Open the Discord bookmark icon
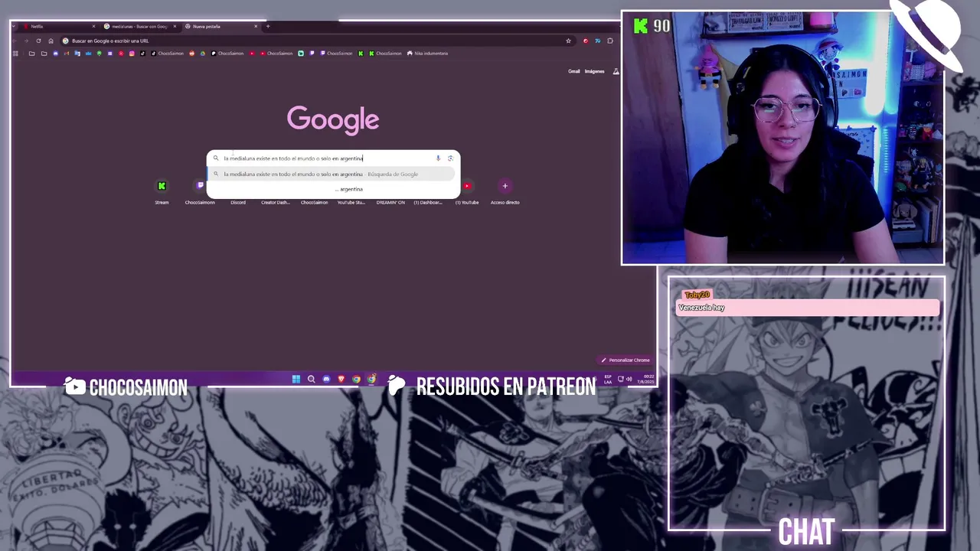 click(55, 53)
